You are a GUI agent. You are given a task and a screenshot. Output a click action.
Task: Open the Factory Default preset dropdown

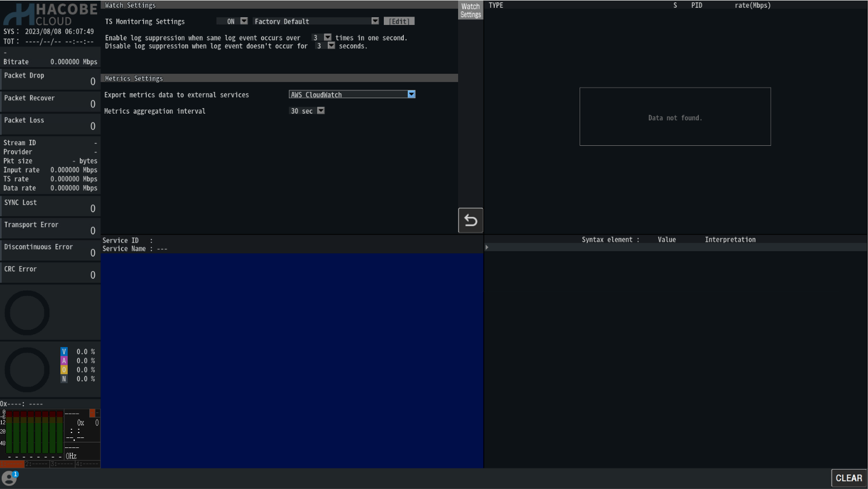coord(375,21)
